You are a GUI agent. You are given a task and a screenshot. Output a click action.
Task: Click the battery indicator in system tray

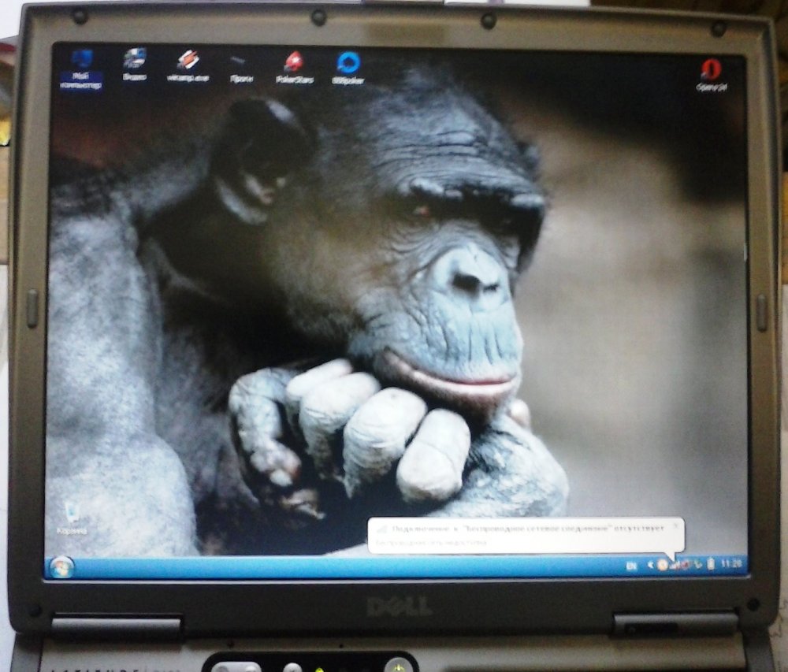tap(711, 564)
